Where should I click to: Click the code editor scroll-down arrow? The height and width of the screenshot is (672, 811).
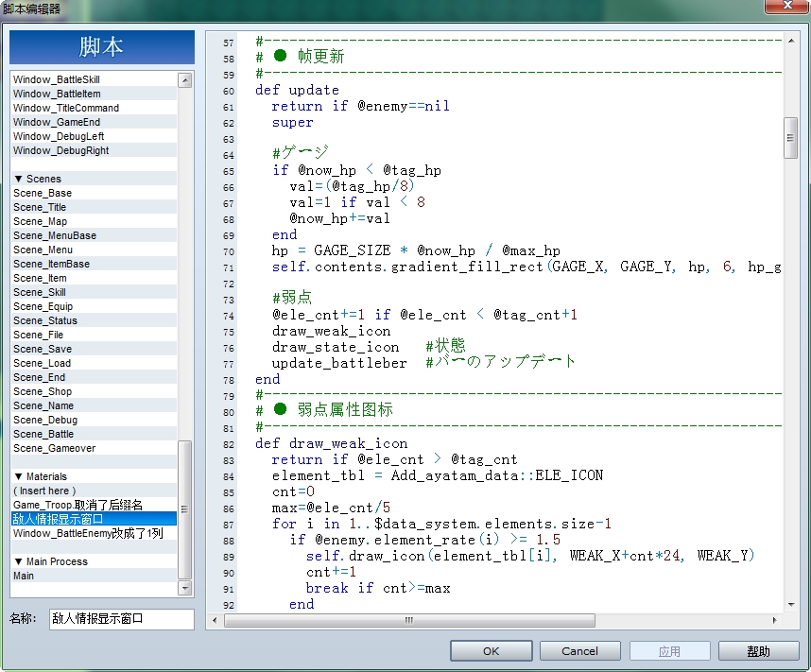(x=791, y=604)
